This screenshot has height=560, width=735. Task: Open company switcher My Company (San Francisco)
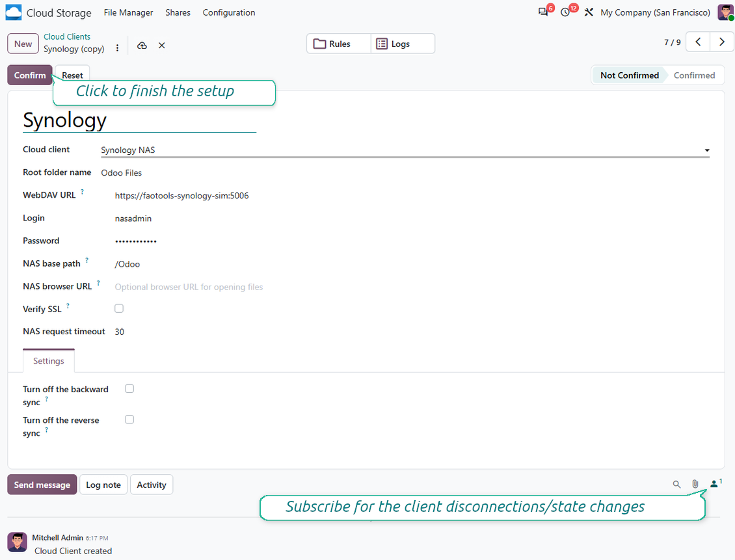655,12
